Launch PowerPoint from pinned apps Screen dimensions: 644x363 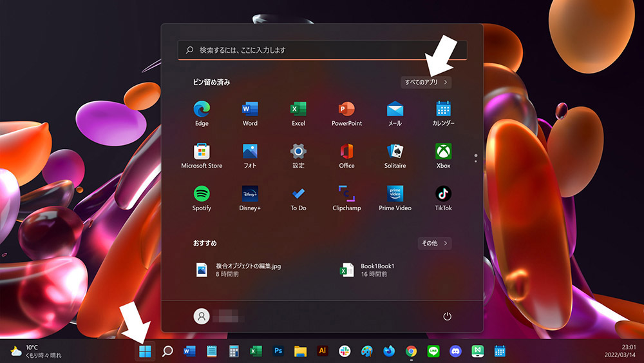(x=346, y=113)
